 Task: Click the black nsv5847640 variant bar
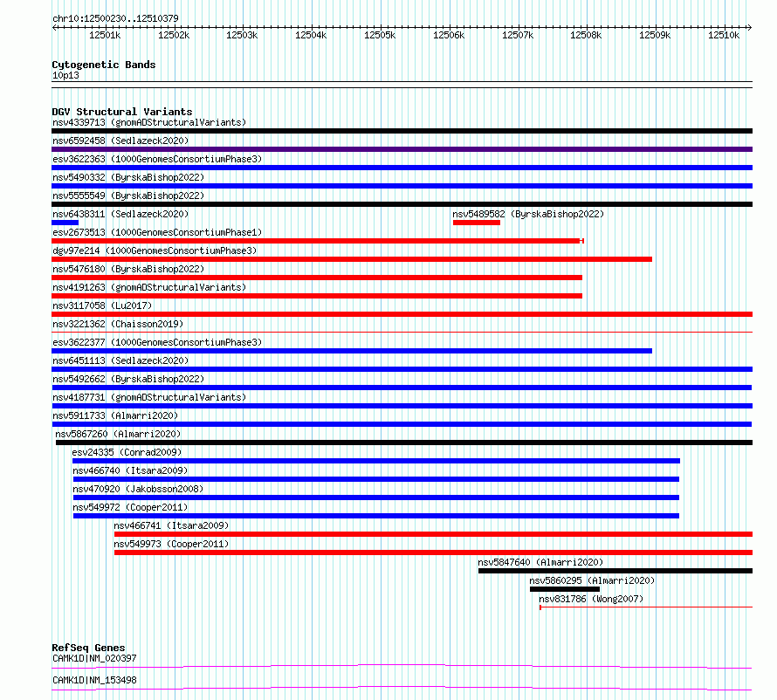[615, 571]
